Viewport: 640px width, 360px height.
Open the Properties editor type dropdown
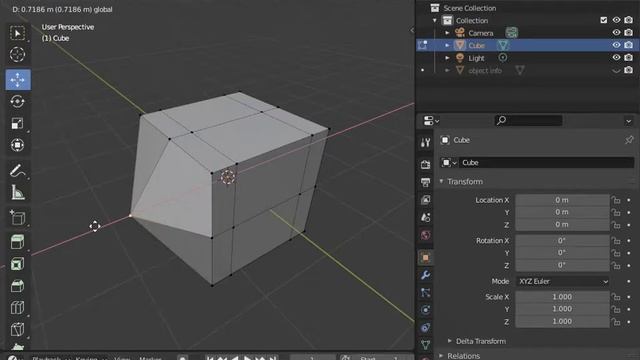(x=431, y=120)
